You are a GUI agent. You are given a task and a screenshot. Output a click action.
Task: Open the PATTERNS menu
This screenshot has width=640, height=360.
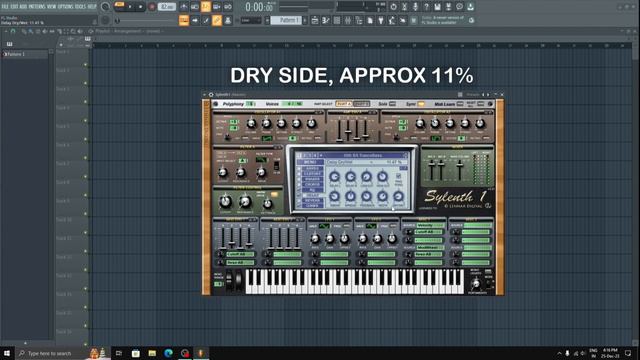coord(36,7)
